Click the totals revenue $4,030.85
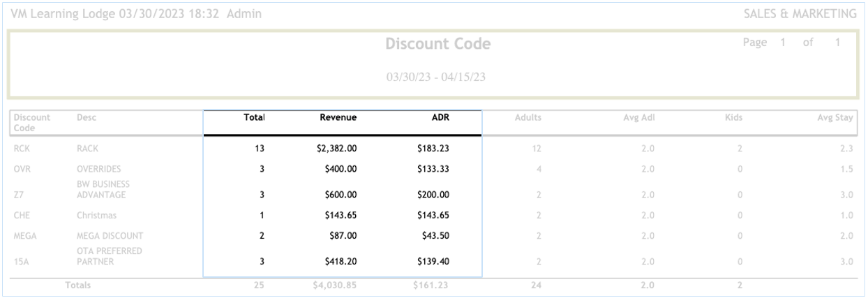This screenshot has width=868, height=298. [336, 285]
